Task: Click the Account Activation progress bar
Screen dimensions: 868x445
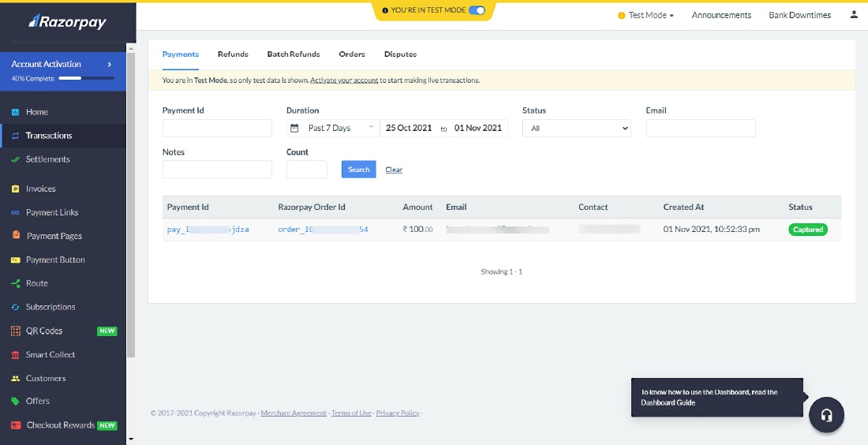Action: [86, 79]
